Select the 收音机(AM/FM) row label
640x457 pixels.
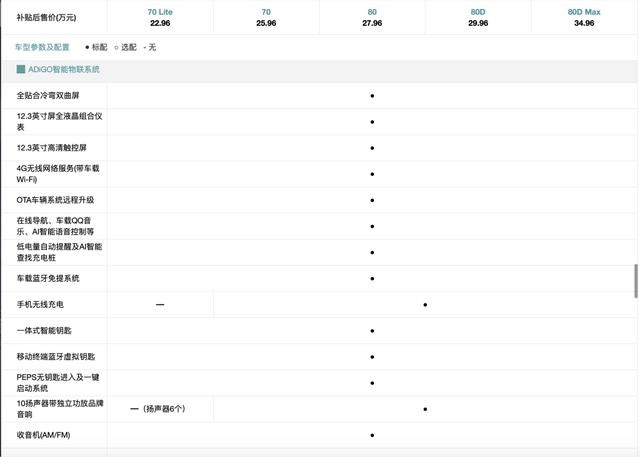[x=43, y=435]
